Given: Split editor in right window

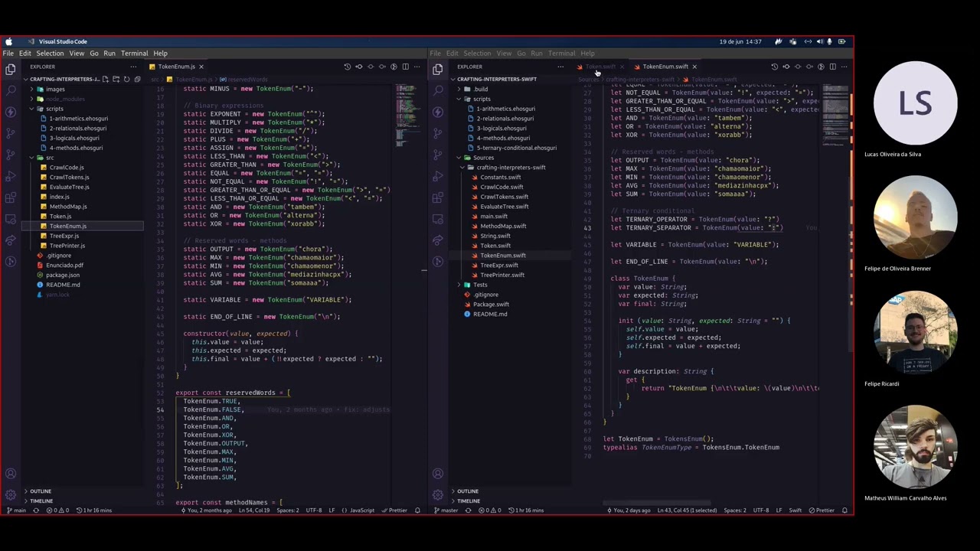Looking at the screenshot, I should tap(832, 67).
